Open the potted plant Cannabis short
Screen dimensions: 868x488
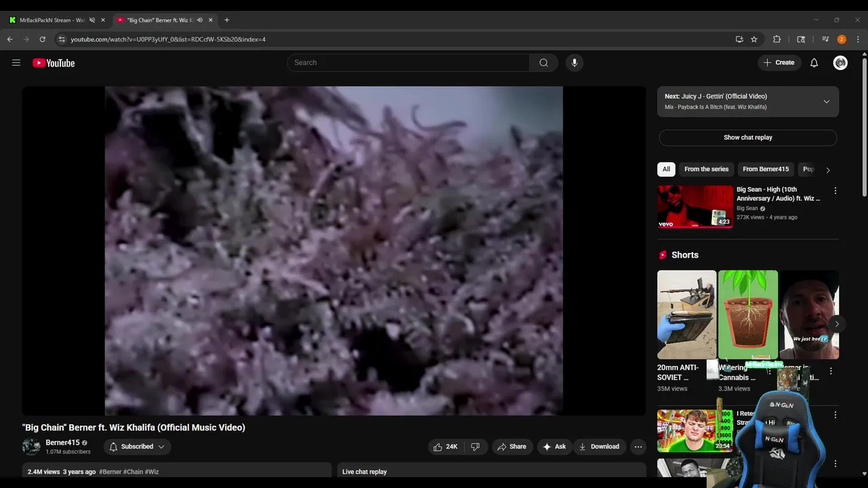[748, 314]
